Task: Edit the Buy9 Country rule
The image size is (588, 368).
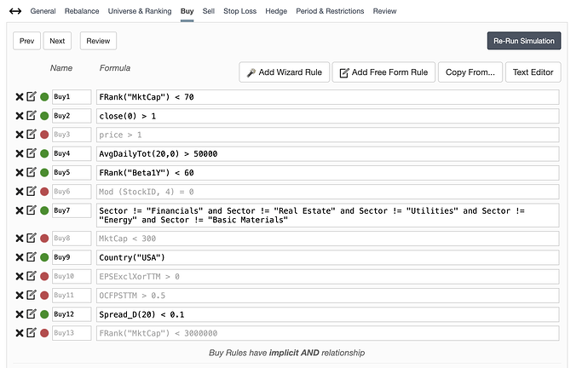Action: (32, 257)
